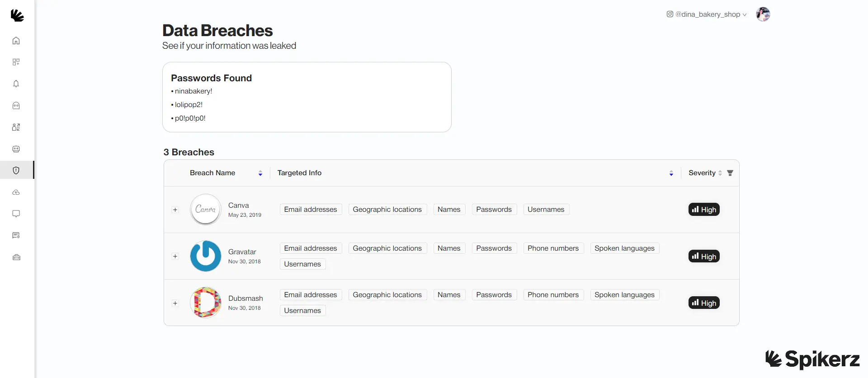Expand the Canva breach row
The image size is (868, 378).
coord(175,210)
